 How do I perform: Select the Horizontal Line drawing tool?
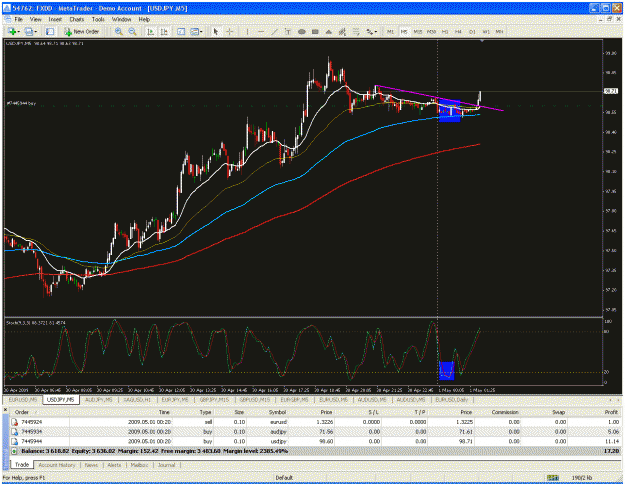pyautogui.click(x=261, y=31)
